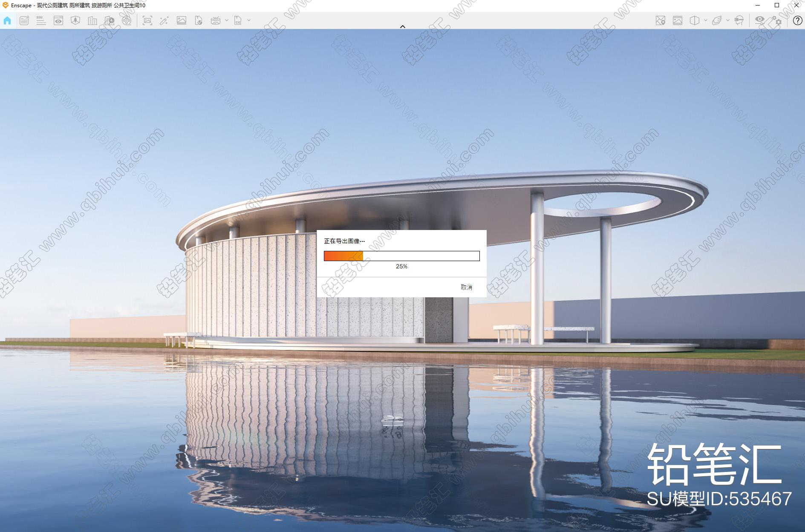The width and height of the screenshot is (805, 532).
Task: Open the site context map icon
Action: click(75, 20)
